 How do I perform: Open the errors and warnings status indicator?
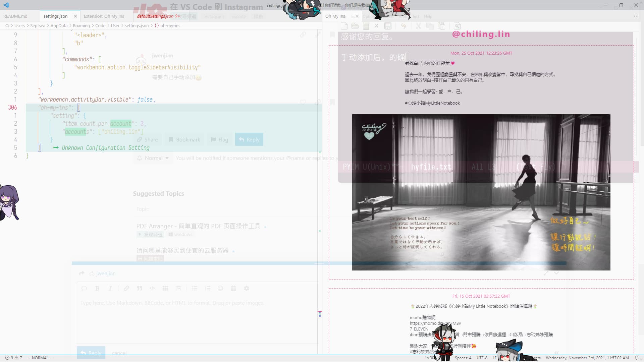point(14,358)
